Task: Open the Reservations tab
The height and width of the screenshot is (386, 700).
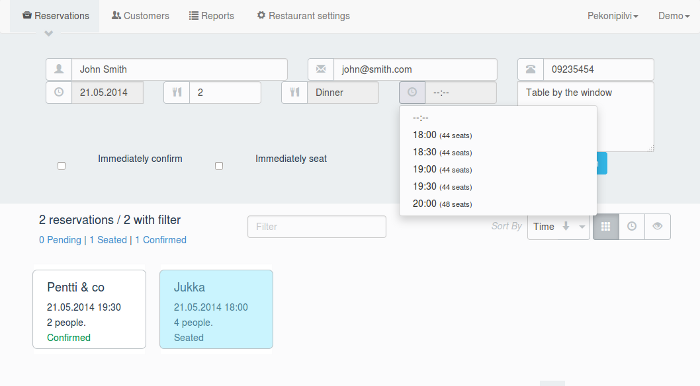Action: [x=55, y=16]
